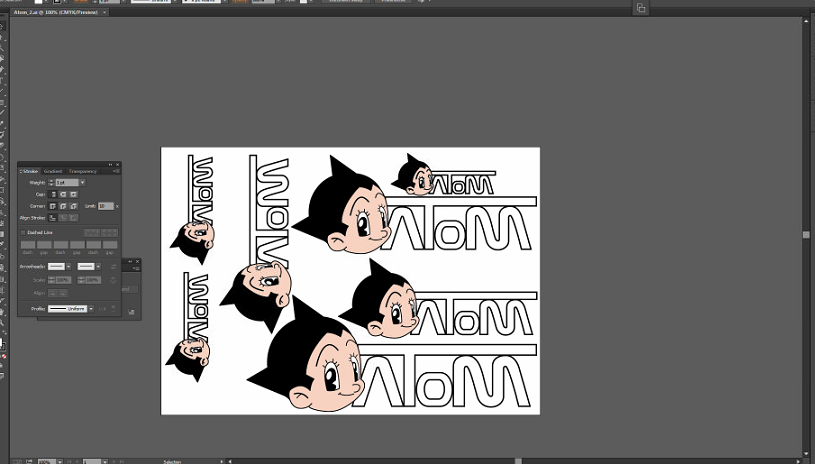Close the second floating panel behind Stroke

pos(138,261)
